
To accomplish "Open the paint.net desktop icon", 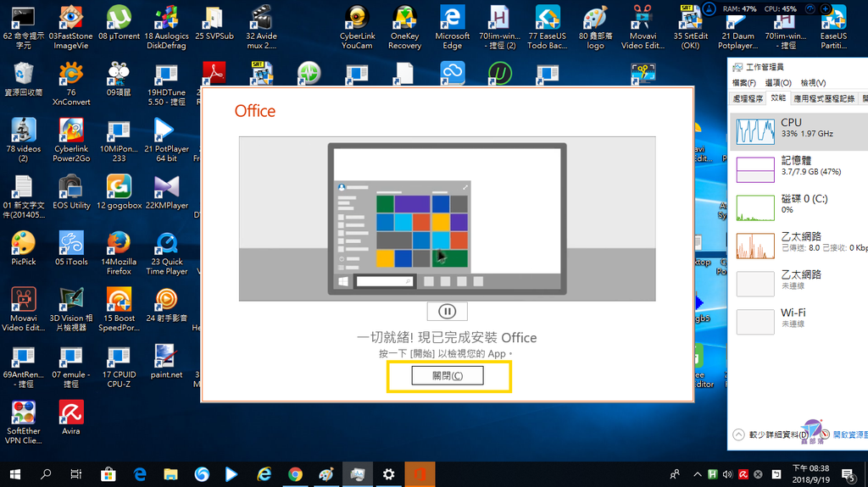I will (x=166, y=361).
